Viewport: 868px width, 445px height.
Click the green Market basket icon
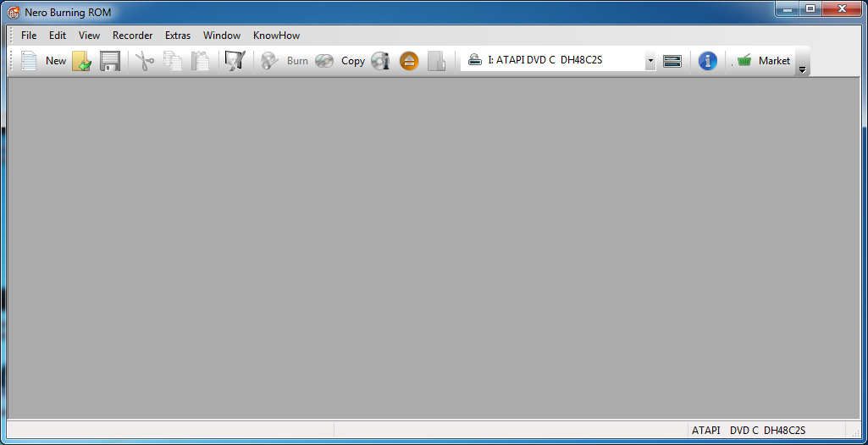744,61
